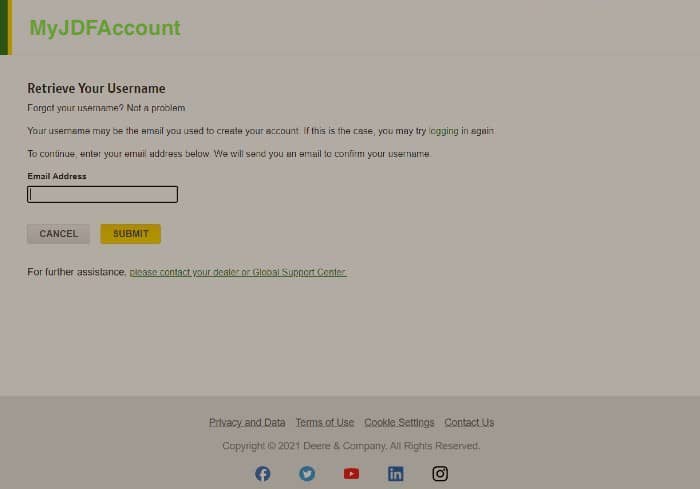Click the 'Retrieve Your Username' heading
The image size is (700, 489).
click(x=96, y=88)
